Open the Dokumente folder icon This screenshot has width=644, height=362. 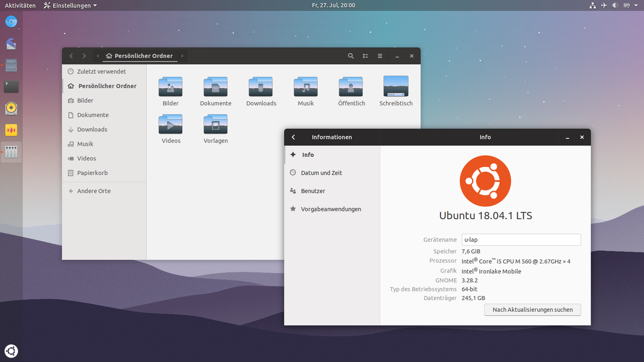[x=215, y=87]
